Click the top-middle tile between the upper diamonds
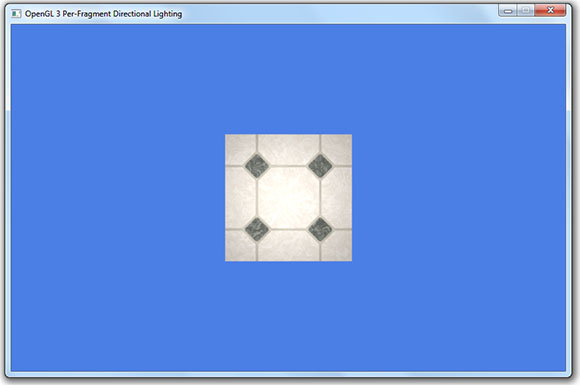 tap(289, 150)
